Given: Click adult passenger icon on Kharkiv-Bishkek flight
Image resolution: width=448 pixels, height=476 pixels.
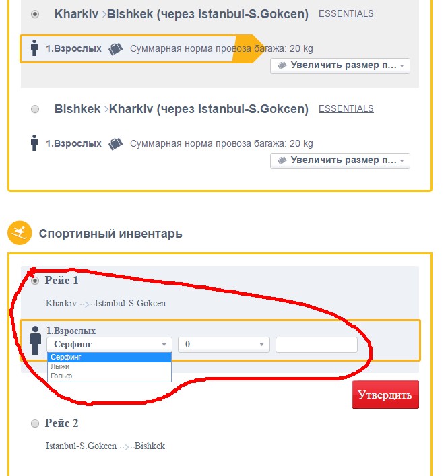Looking at the screenshot, I should point(34,48).
